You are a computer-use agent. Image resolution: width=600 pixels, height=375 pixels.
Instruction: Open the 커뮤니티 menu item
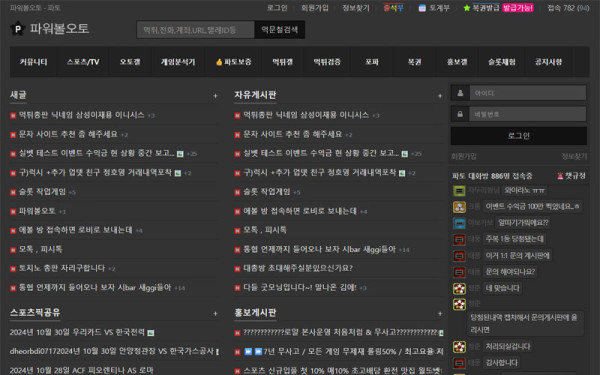[33, 62]
